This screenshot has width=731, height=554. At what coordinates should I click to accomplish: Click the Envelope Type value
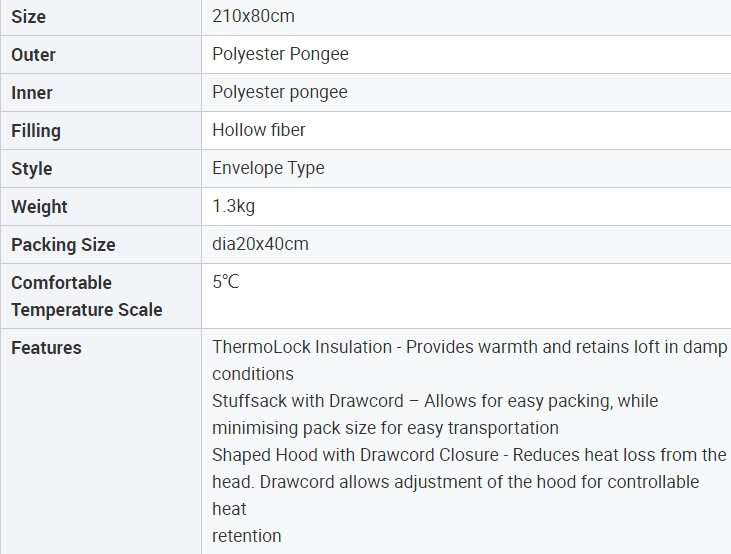(268, 168)
